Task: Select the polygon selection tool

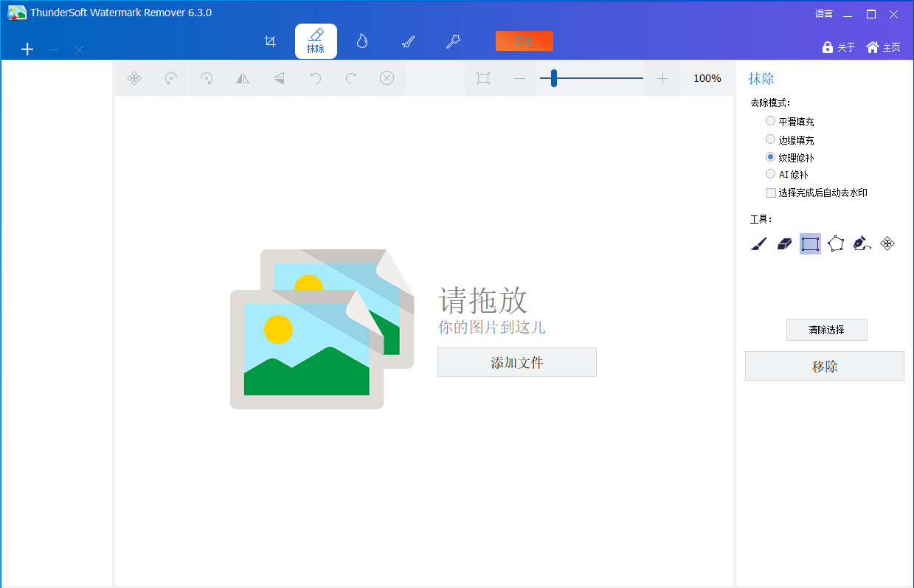Action: (836, 243)
